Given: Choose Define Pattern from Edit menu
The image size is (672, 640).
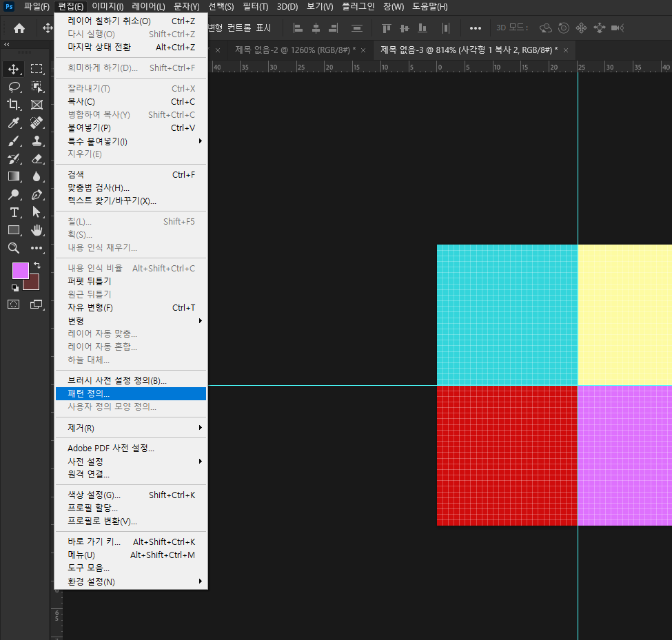Looking at the screenshot, I should click(x=131, y=393).
